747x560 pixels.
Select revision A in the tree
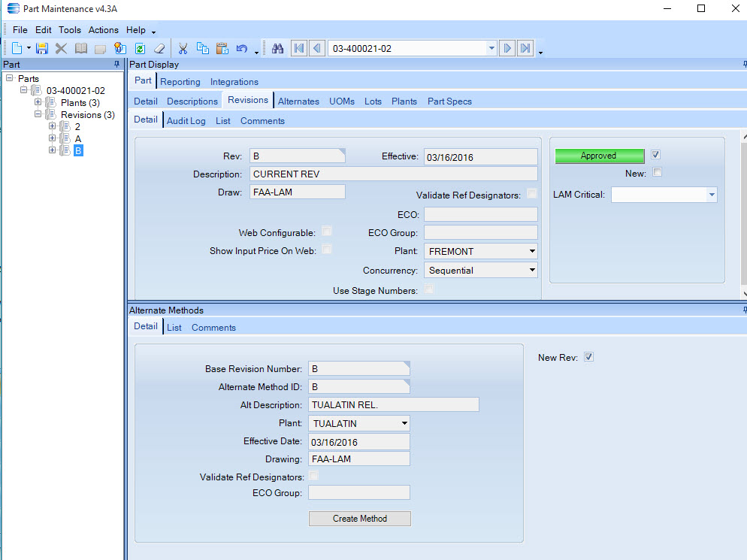(77, 138)
